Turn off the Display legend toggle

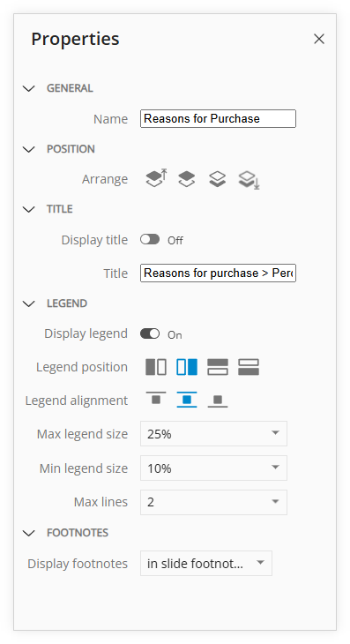tap(150, 333)
